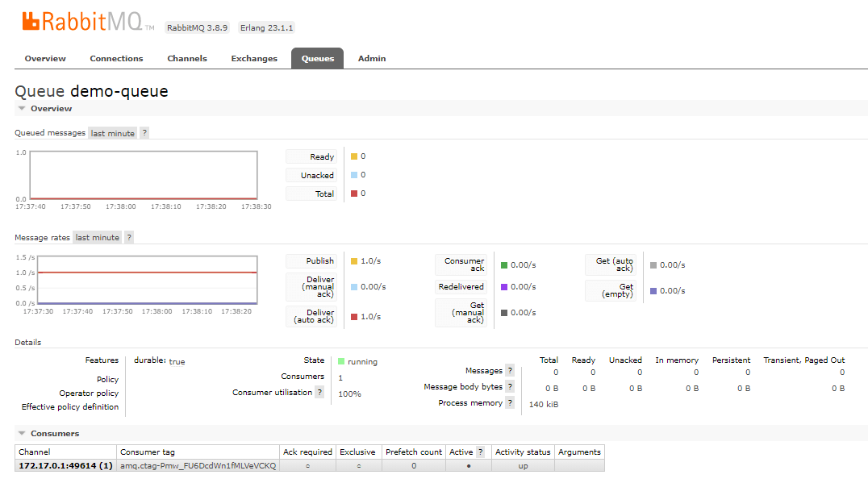The height and width of the screenshot is (483, 868).
Task: Click the 140 kiB process memory value
Action: [x=544, y=405]
